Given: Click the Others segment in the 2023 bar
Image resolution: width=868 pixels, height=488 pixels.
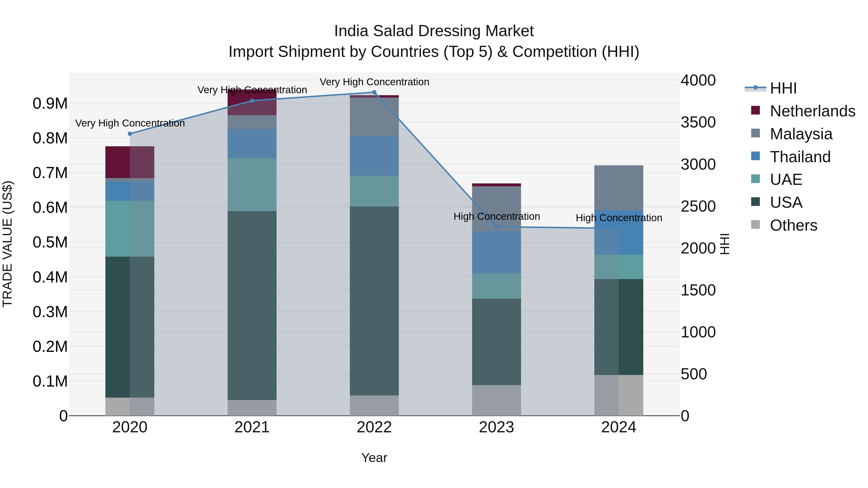Looking at the screenshot, I should pos(496,401).
